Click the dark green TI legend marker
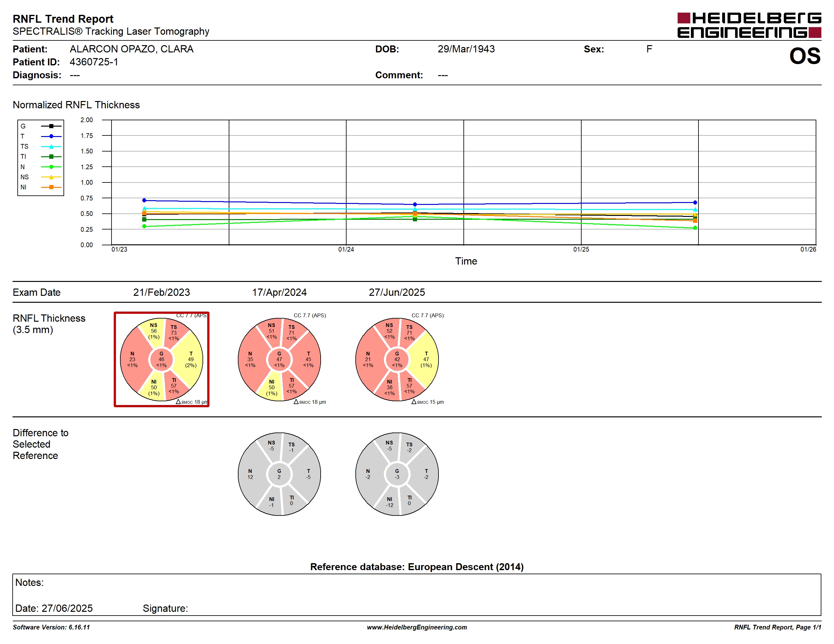The height and width of the screenshot is (644, 834). point(51,156)
